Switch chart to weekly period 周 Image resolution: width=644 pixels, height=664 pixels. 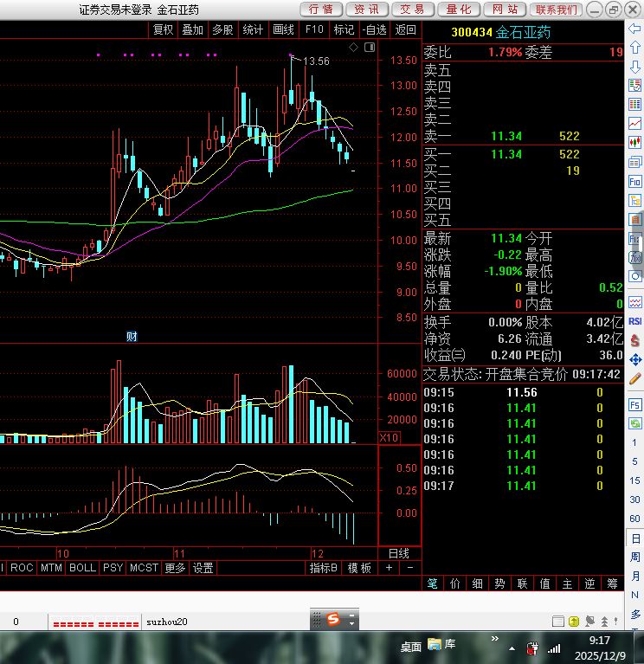[635, 557]
